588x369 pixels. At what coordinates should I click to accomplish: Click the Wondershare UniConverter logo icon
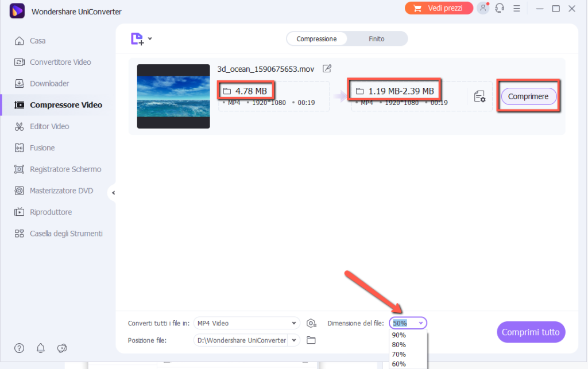pyautogui.click(x=17, y=11)
